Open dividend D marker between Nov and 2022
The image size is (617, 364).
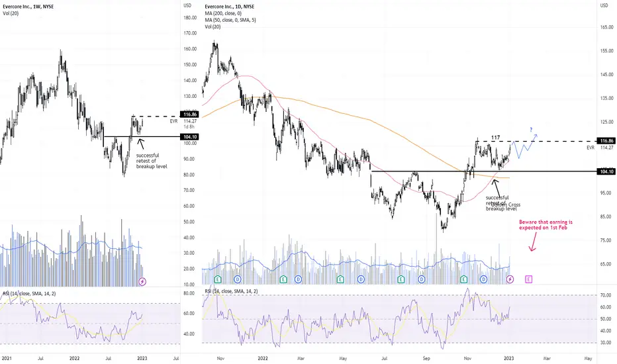[238, 279]
